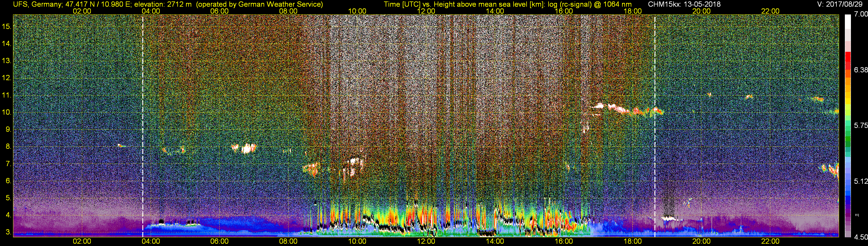This screenshot has height=246, width=868.
Task: Click the version text 'V: 2017/08/29'
Action: point(840,4)
